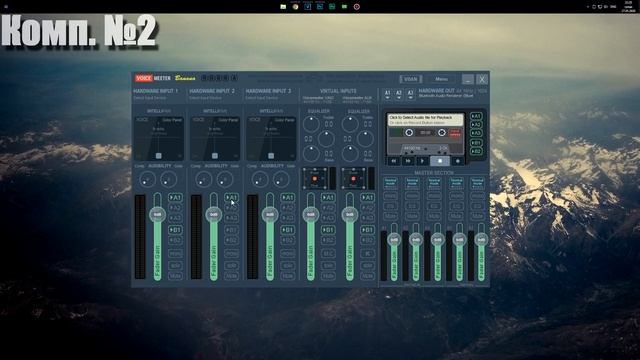Open the VBAN configuration button
The image size is (640, 360).
(411, 79)
